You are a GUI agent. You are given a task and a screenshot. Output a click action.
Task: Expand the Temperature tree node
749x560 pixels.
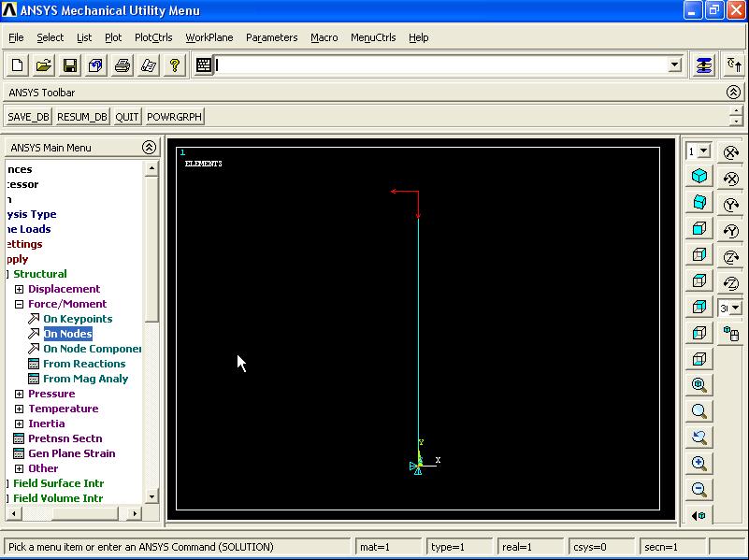pos(19,409)
